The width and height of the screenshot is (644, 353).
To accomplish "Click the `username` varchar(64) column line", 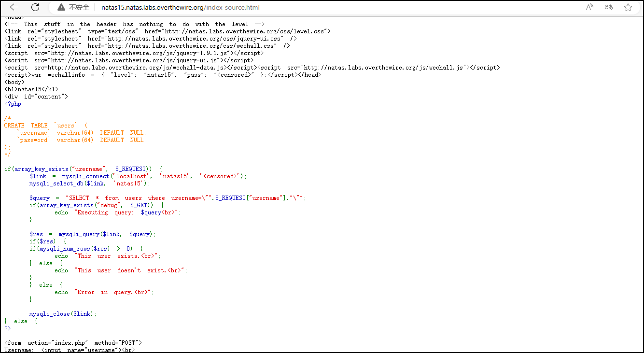I will coord(82,133).
